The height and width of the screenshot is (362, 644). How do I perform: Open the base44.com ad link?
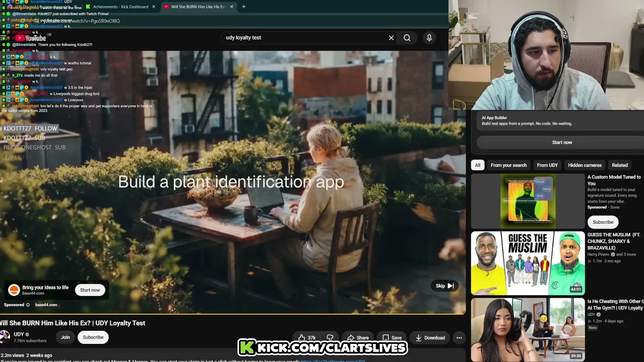46,305
